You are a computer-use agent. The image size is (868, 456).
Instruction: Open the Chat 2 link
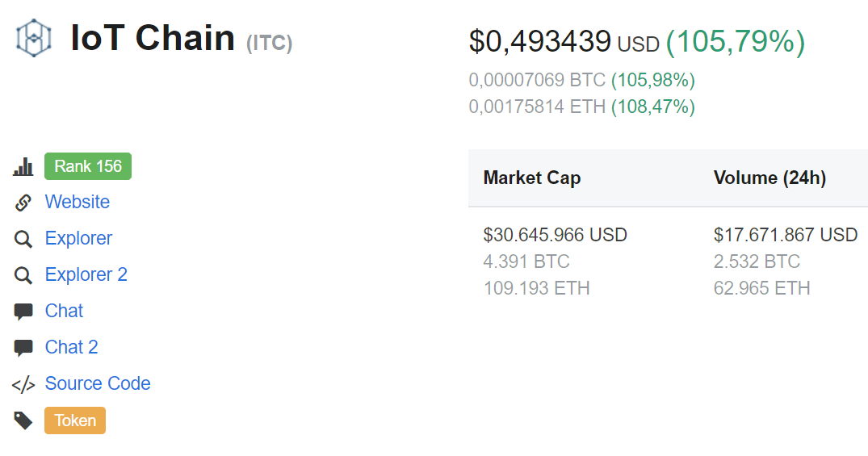[x=72, y=347]
